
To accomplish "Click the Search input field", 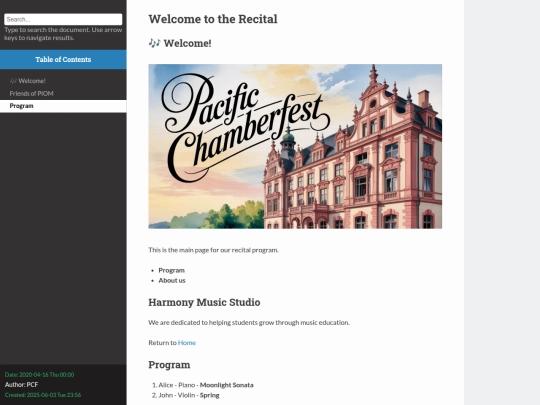I will coord(63,19).
